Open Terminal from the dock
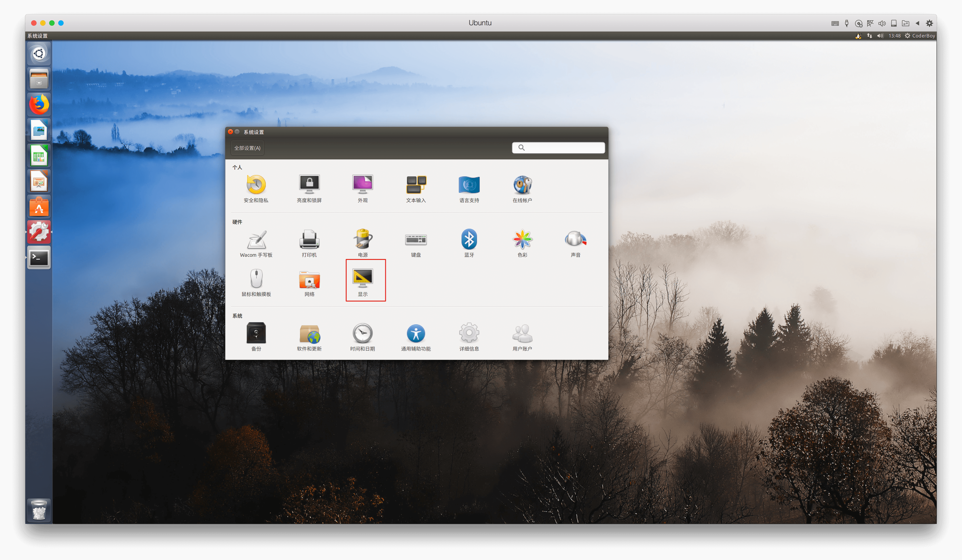 (x=39, y=258)
